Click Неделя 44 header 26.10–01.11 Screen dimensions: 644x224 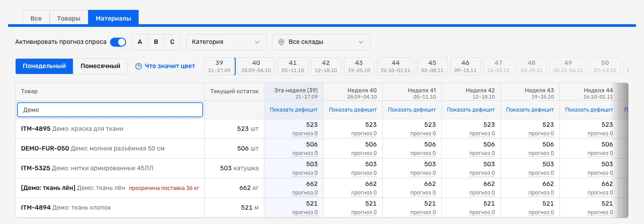point(589,91)
